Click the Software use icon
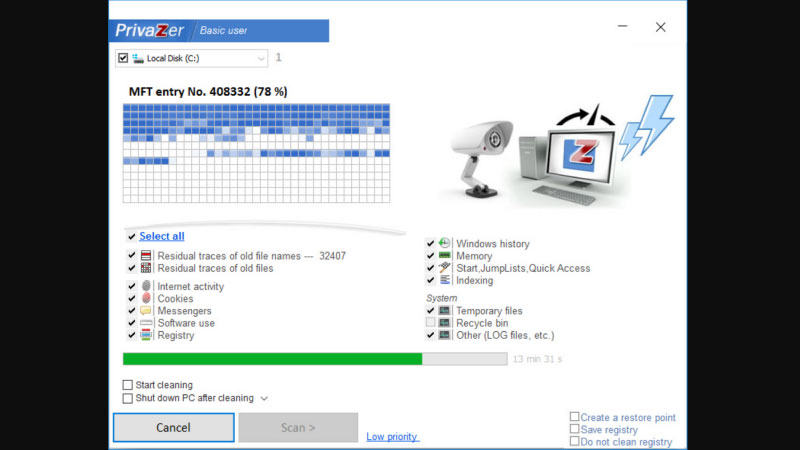 [146, 323]
